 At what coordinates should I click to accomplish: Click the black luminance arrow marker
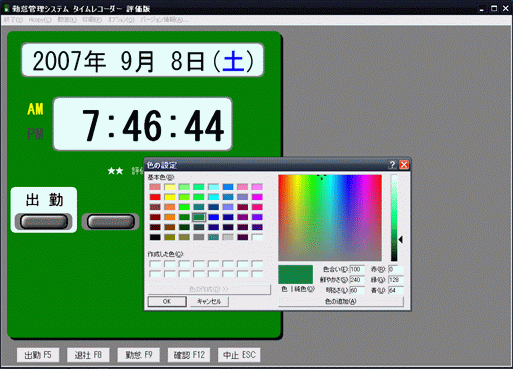[401, 239]
